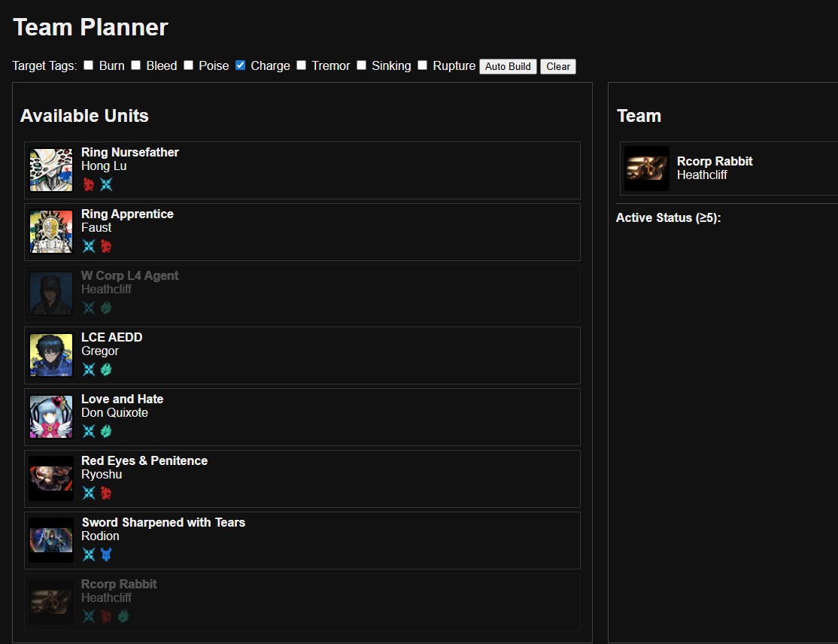The height and width of the screenshot is (644, 838).
Task: Click the dimmed red Bleed icon on Rcorp Rabbit in Available Units
Action: pyautogui.click(x=106, y=616)
